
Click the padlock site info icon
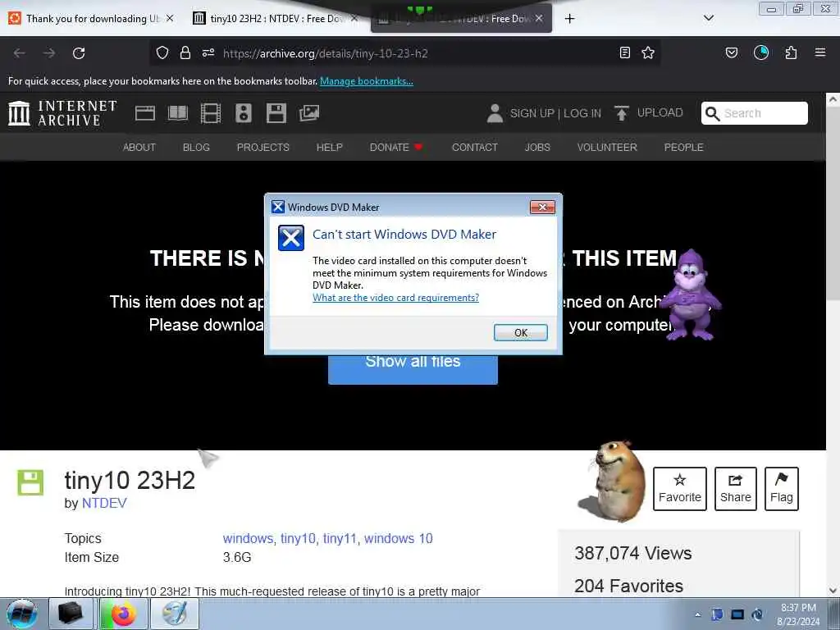[185, 52]
